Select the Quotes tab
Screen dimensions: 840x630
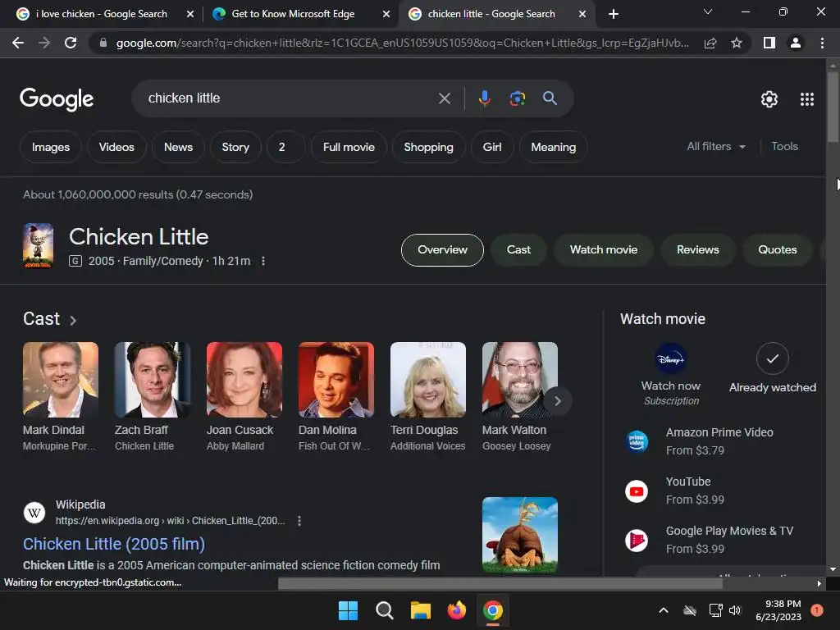click(x=778, y=249)
